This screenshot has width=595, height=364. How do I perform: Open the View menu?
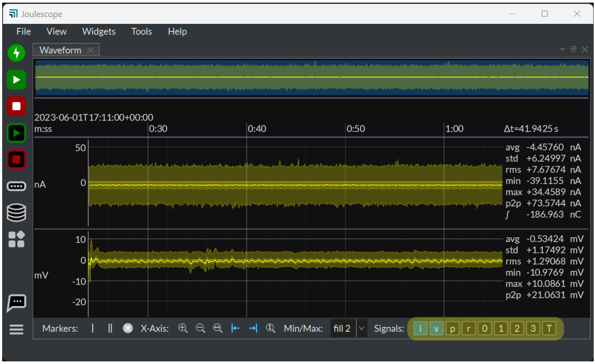57,31
